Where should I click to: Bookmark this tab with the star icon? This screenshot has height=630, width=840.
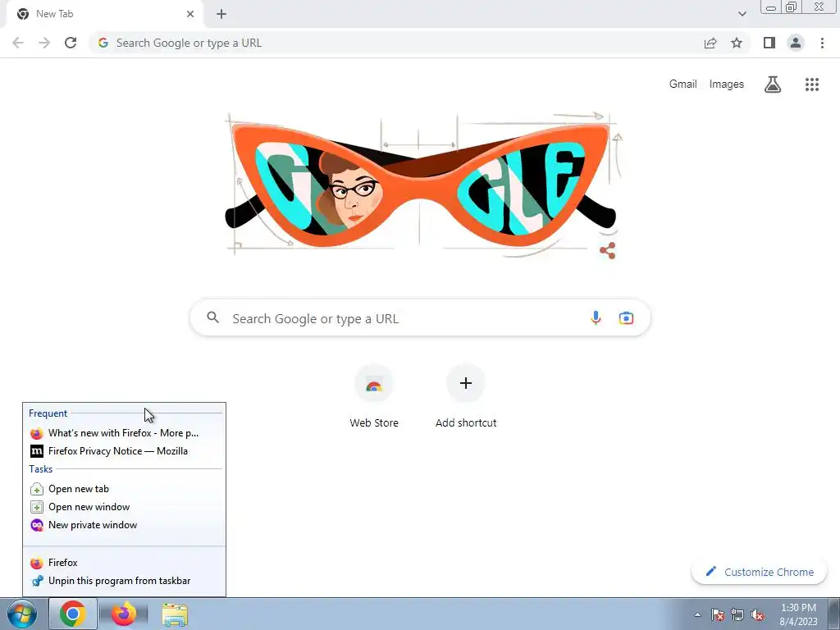737,43
